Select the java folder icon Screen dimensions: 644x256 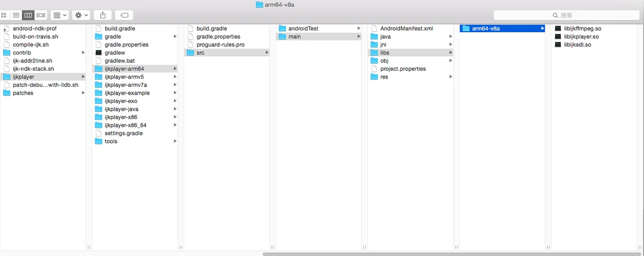[374, 36]
